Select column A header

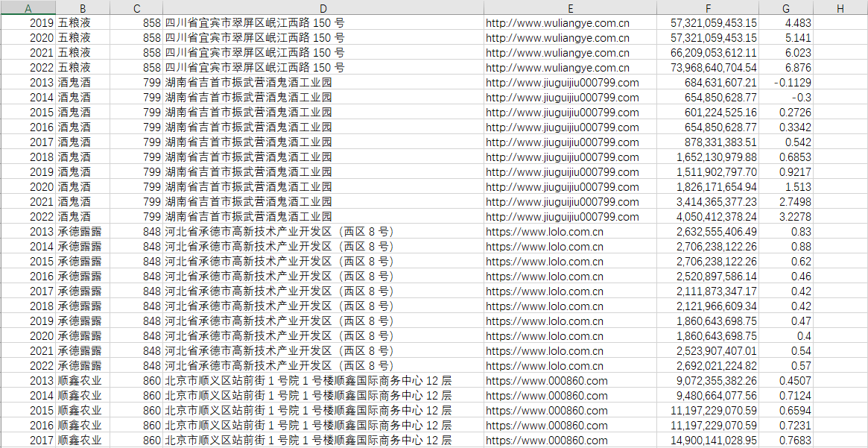(x=28, y=7)
